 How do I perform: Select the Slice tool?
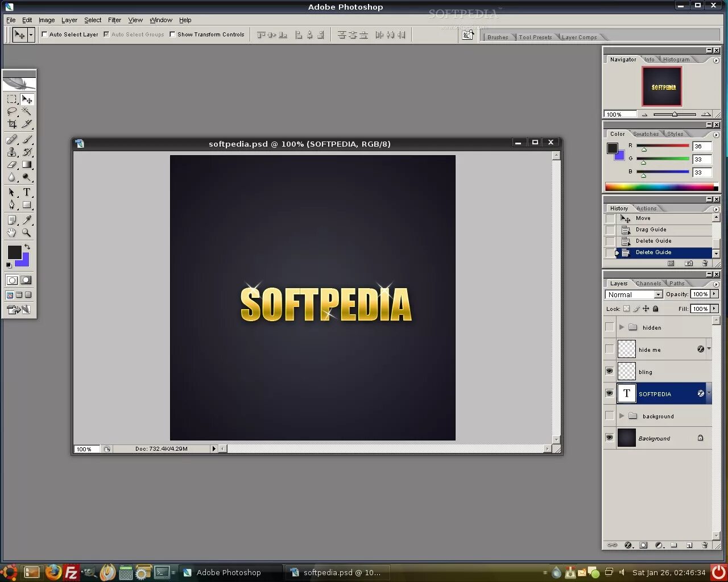point(27,124)
